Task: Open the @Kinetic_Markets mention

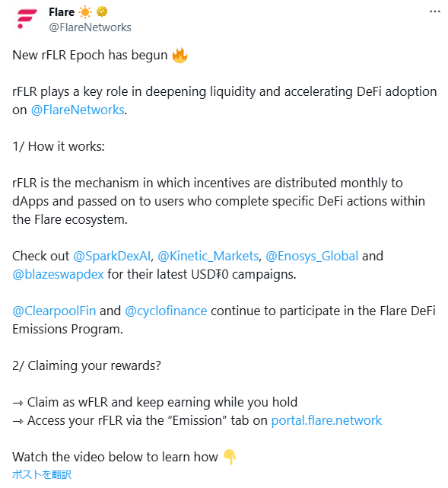Action: [208, 256]
